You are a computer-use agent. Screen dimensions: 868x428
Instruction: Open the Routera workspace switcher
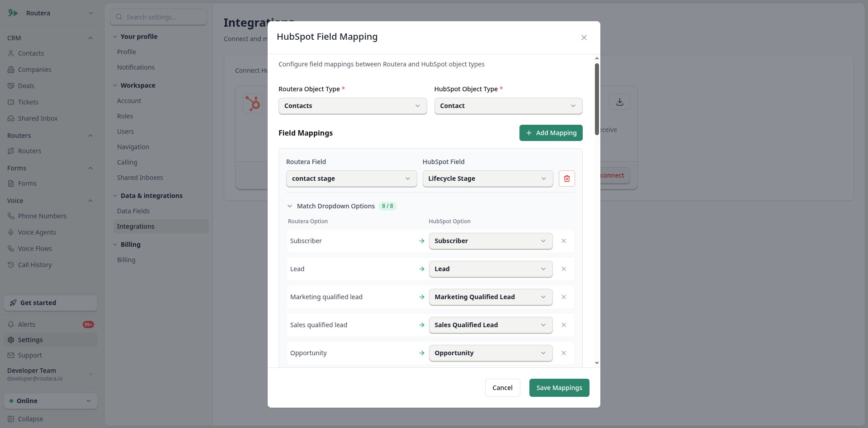point(51,13)
